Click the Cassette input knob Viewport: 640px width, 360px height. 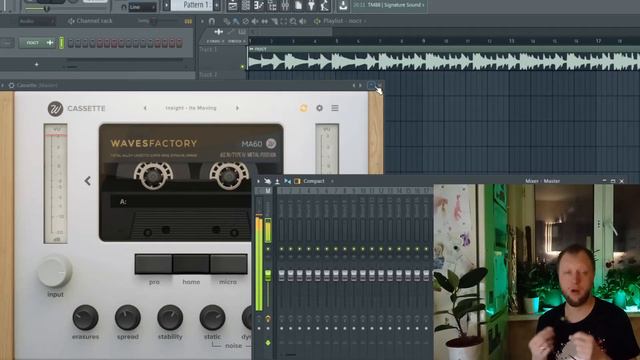tap(55, 271)
